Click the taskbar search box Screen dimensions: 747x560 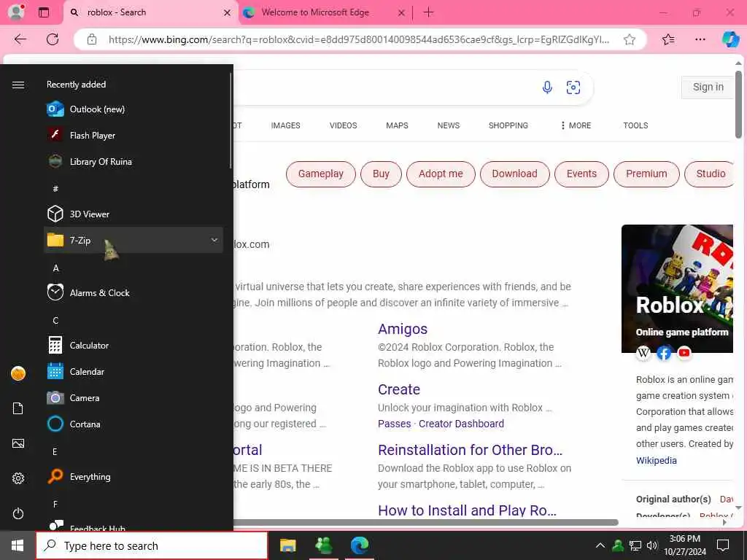click(152, 545)
